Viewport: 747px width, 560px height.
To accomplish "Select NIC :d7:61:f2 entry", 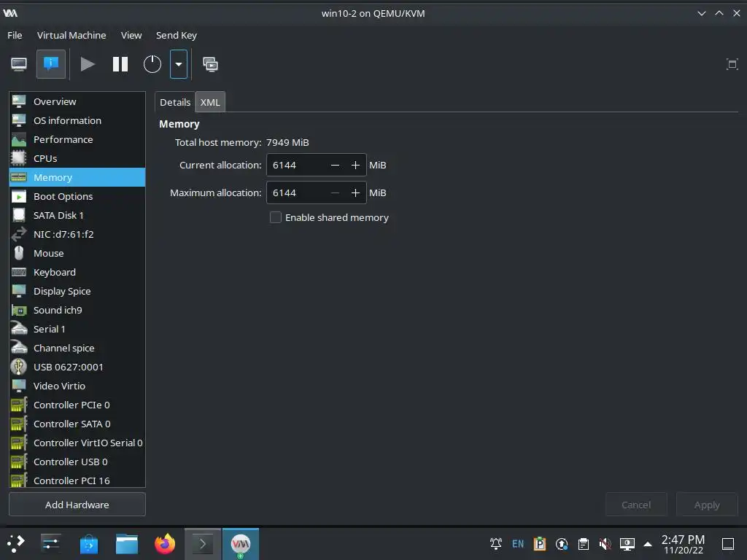I will 77,234.
